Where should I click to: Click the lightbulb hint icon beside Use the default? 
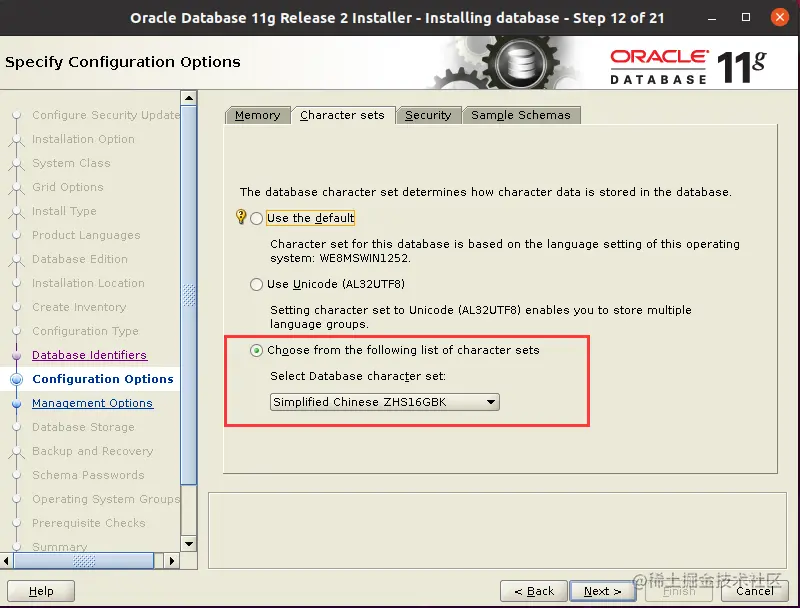241,217
